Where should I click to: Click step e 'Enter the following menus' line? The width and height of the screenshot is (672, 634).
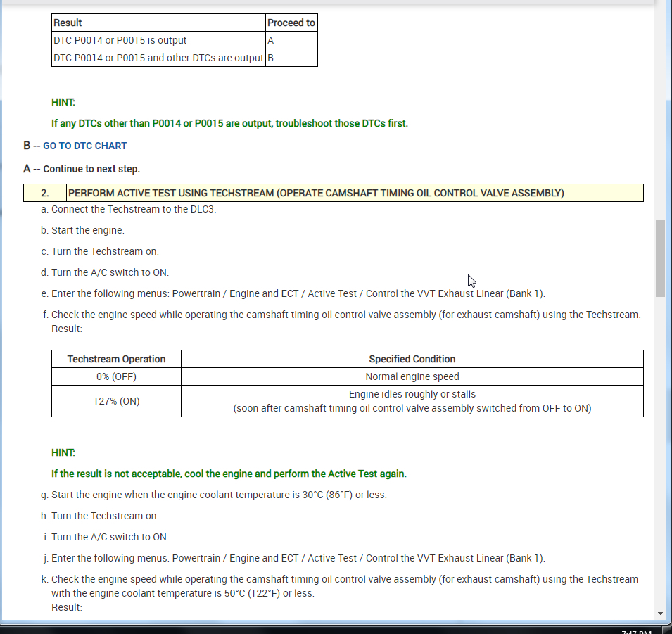tap(298, 293)
